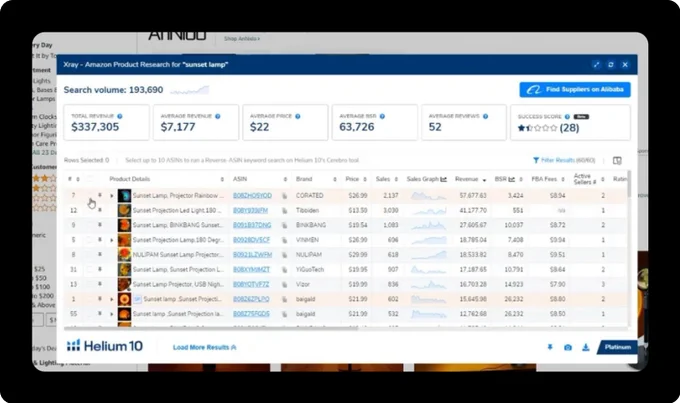Image resolution: width=680 pixels, height=403 pixels.
Task: Open Filter Results panel
Action: 564,161
